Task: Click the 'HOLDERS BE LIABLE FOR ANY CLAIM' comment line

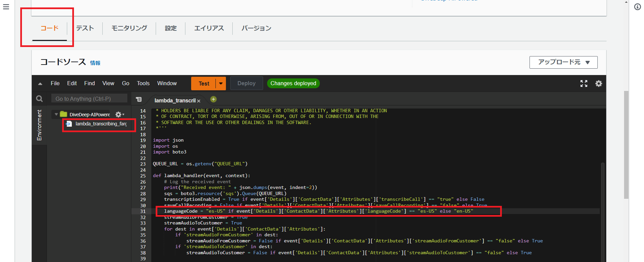Action: pos(271,111)
